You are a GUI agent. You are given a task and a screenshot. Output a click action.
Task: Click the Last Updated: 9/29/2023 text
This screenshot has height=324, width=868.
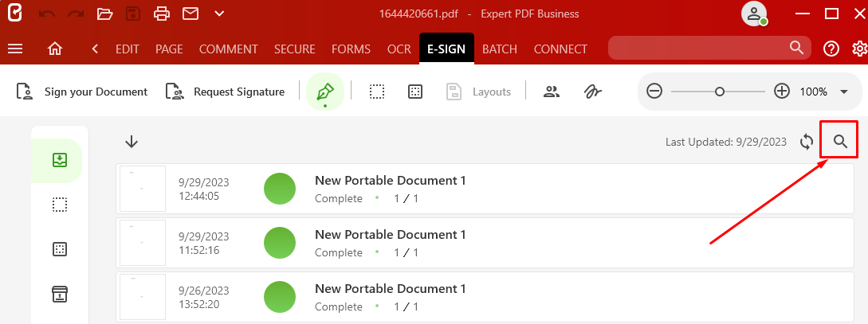[x=726, y=142]
